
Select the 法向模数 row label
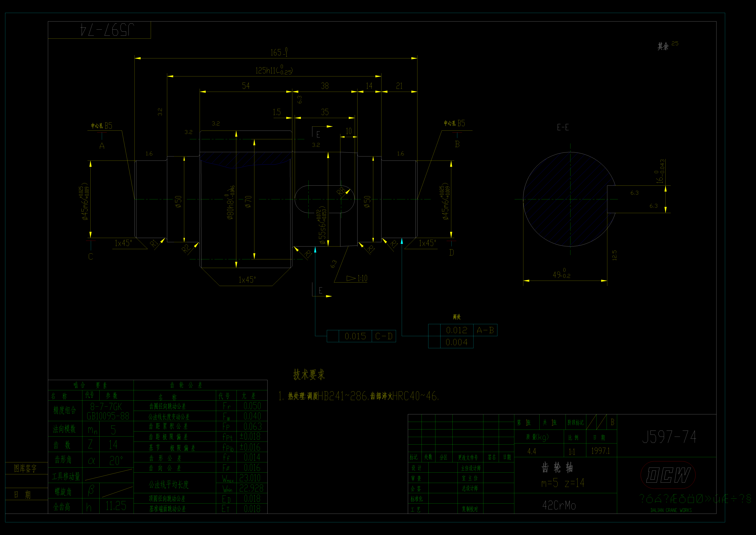click(64, 429)
